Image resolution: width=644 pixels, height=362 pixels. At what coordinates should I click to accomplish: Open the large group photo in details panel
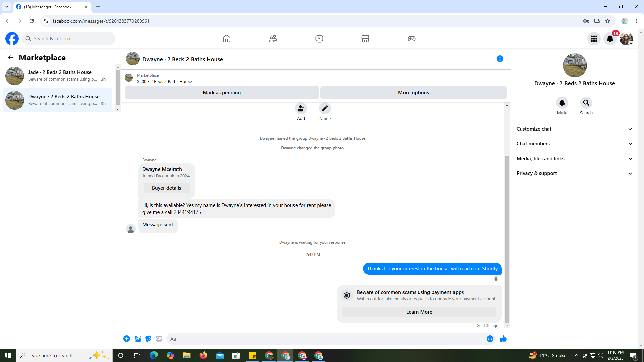575,65
